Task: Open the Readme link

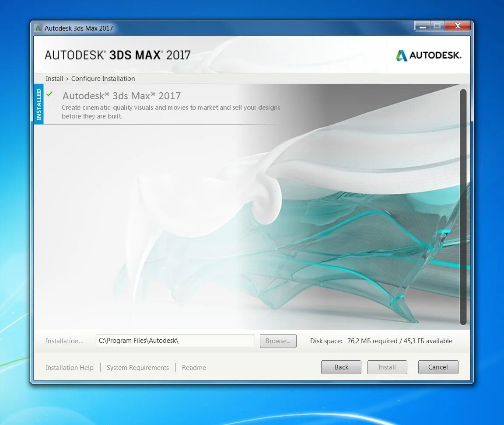Action: click(x=194, y=367)
